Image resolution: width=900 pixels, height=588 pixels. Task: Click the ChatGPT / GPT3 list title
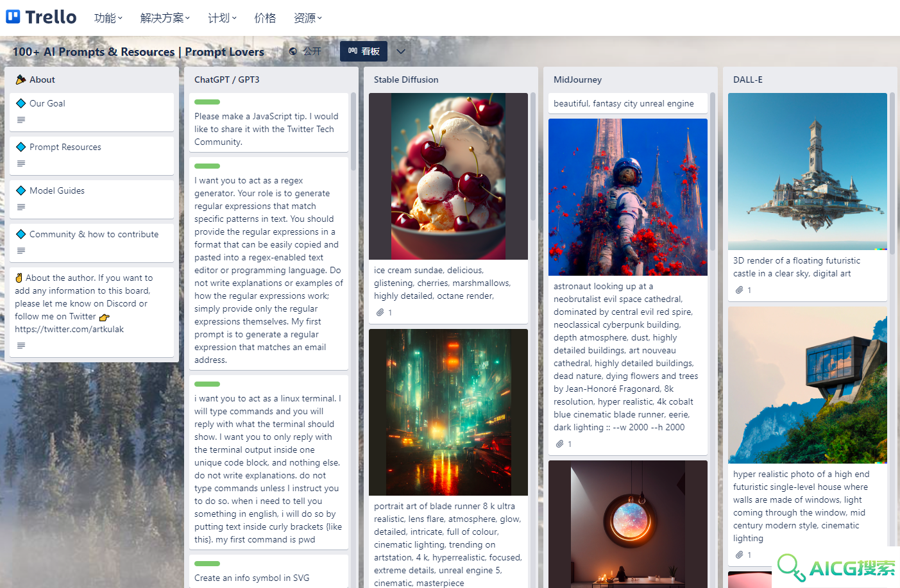point(227,80)
